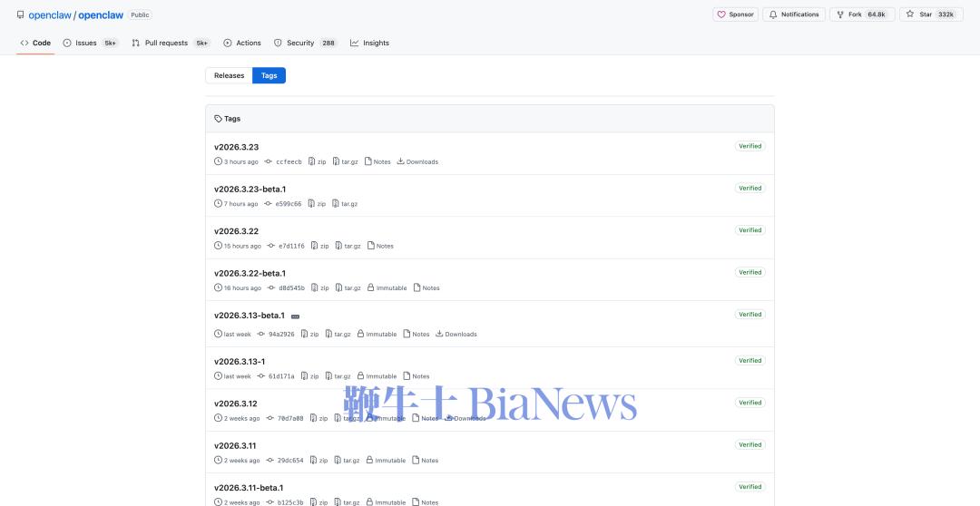Open Notifications bell settings

coord(794,15)
